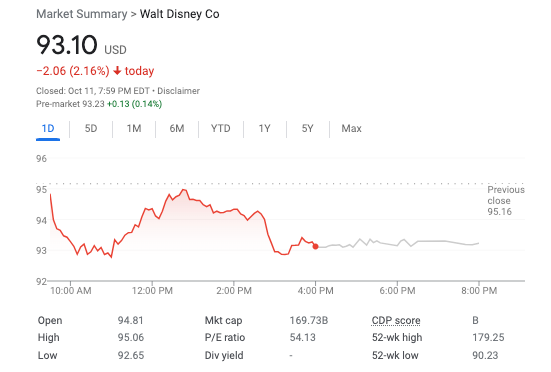Click the red down arrow icon
This screenshot has height=372, width=551.
pos(117,71)
